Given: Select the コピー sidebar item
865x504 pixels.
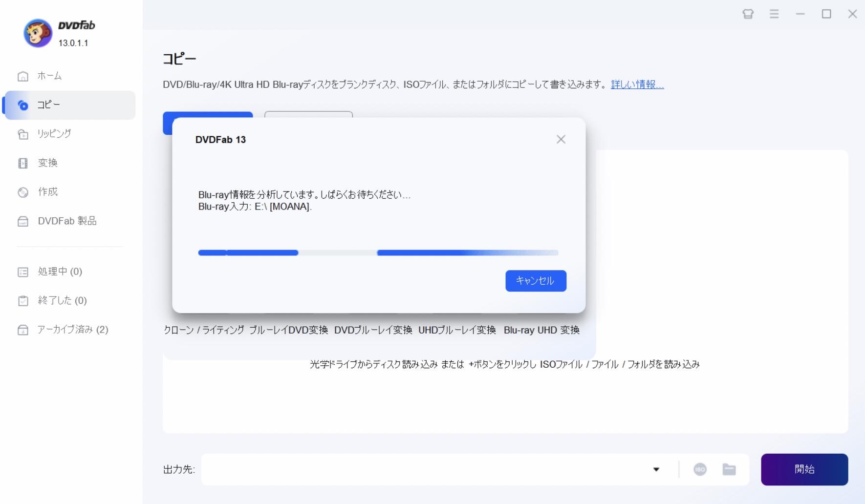Looking at the screenshot, I should pos(69,105).
